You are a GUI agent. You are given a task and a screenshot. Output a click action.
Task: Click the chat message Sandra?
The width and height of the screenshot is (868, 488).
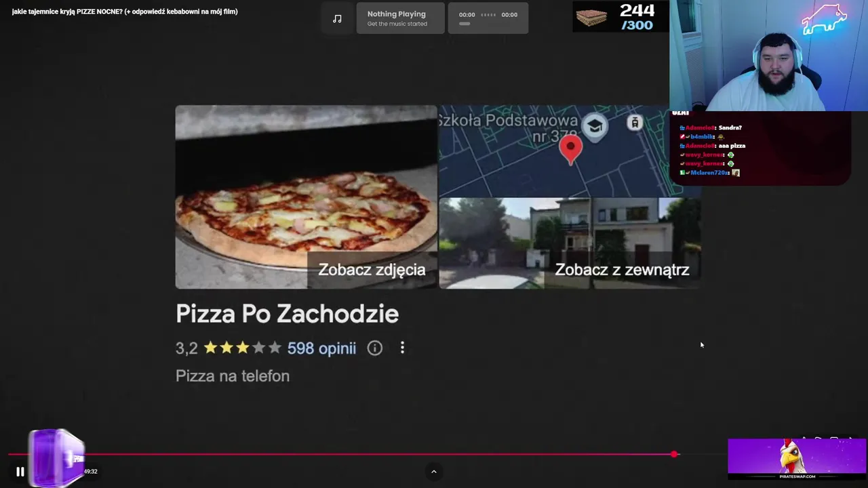click(x=730, y=127)
